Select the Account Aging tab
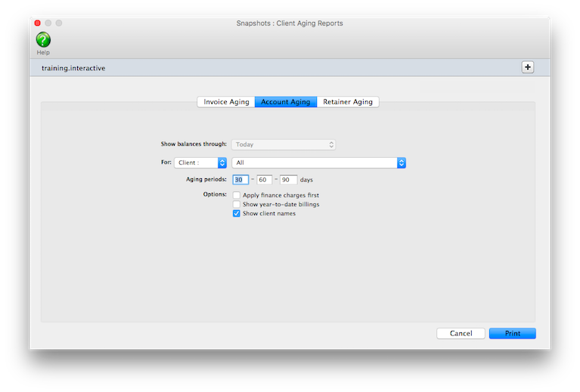Viewport: 580px width, 392px height. click(285, 102)
